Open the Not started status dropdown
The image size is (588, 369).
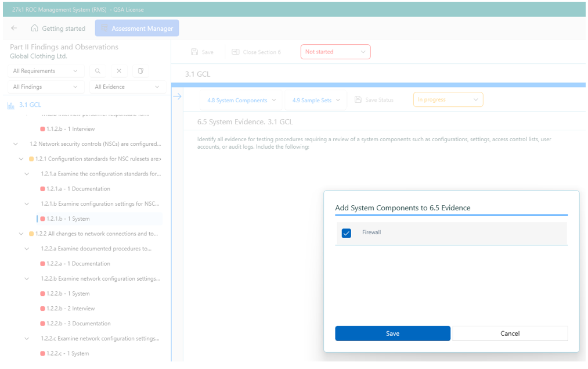(335, 52)
